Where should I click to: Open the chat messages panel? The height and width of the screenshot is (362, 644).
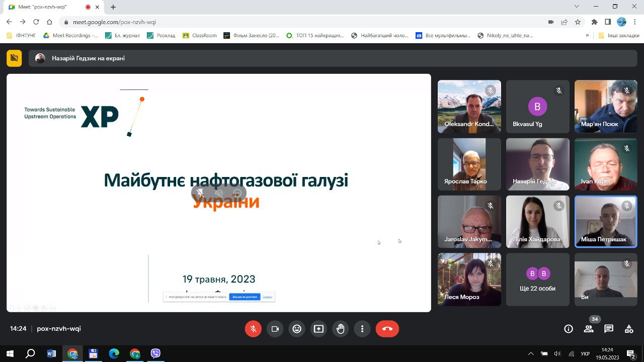(609, 329)
